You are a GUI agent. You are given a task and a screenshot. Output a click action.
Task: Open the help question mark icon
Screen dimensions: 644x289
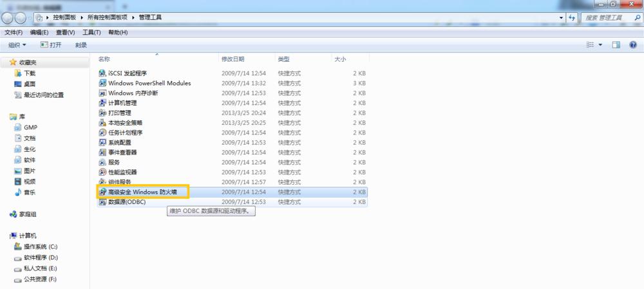pos(633,45)
